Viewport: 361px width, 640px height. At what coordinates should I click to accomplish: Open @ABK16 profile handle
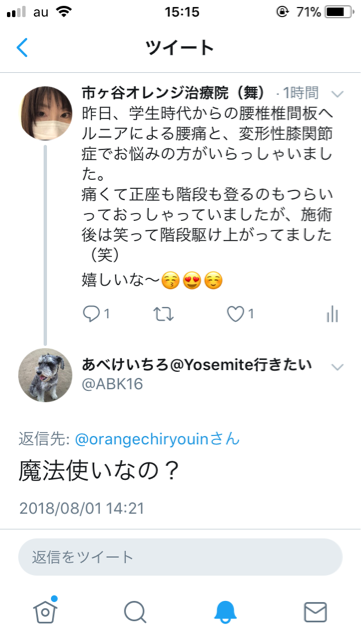[x=112, y=384]
